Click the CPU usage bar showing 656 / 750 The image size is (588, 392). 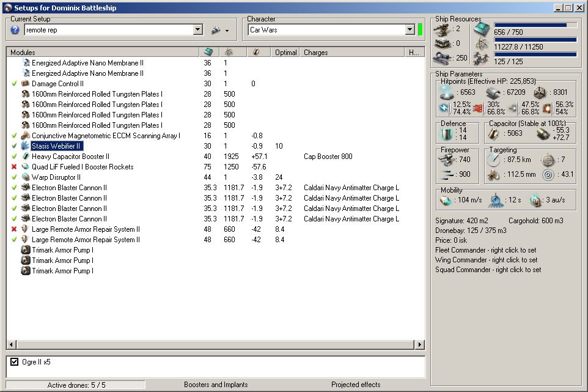pyautogui.click(x=535, y=25)
